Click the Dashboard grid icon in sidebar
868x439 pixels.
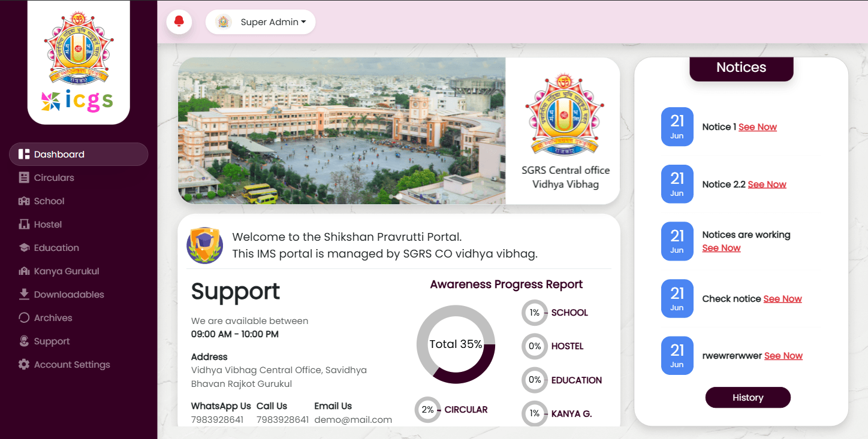(x=24, y=154)
